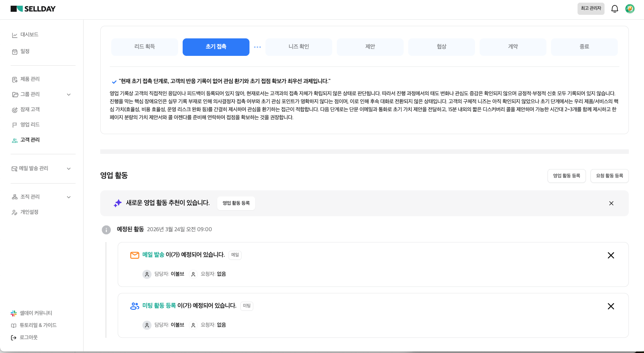Image resolution: width=644 pixels, height=353 pixels.
Task: Select the 계약 stage tab
Action: point(513,47)
